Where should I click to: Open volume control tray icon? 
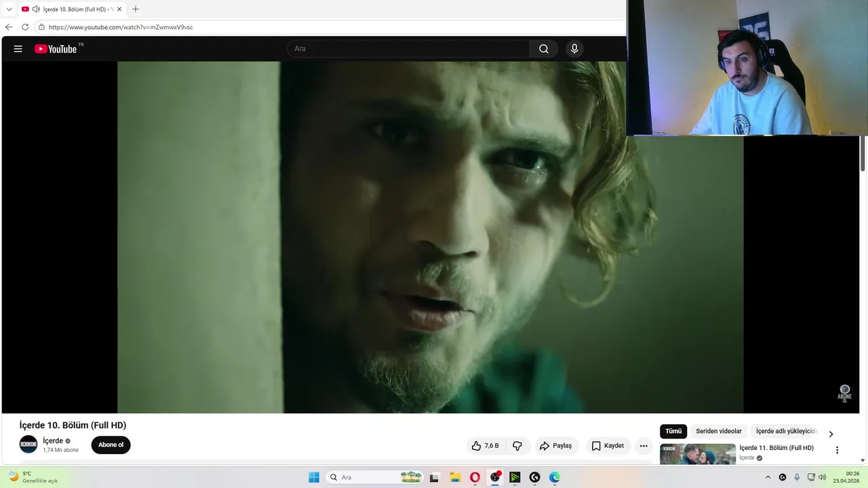click(823, 477)
